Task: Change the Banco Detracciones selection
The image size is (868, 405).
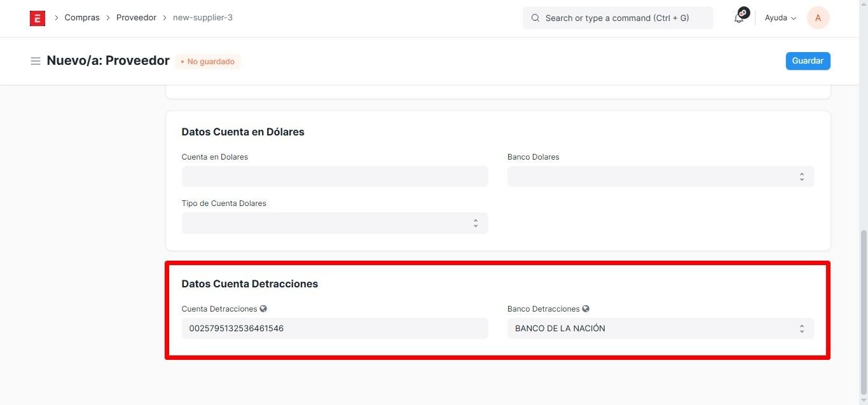Action: click(x=660, y=329)
